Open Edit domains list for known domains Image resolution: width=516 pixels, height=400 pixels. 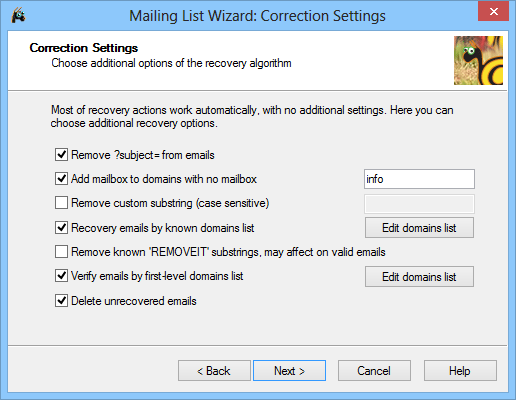click(x=419, y=228)
